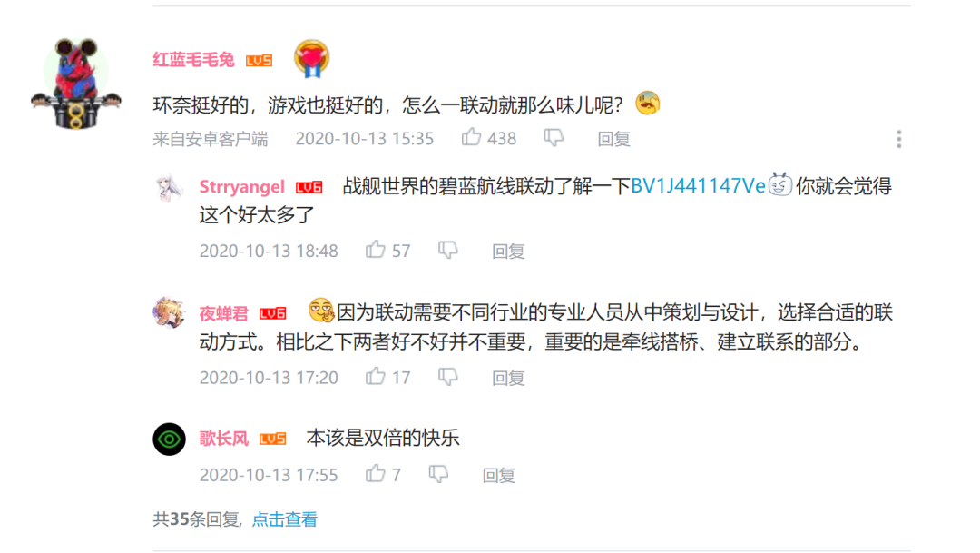
Task: Open 夜蝉君's avatar
Action: coord(169,312)
